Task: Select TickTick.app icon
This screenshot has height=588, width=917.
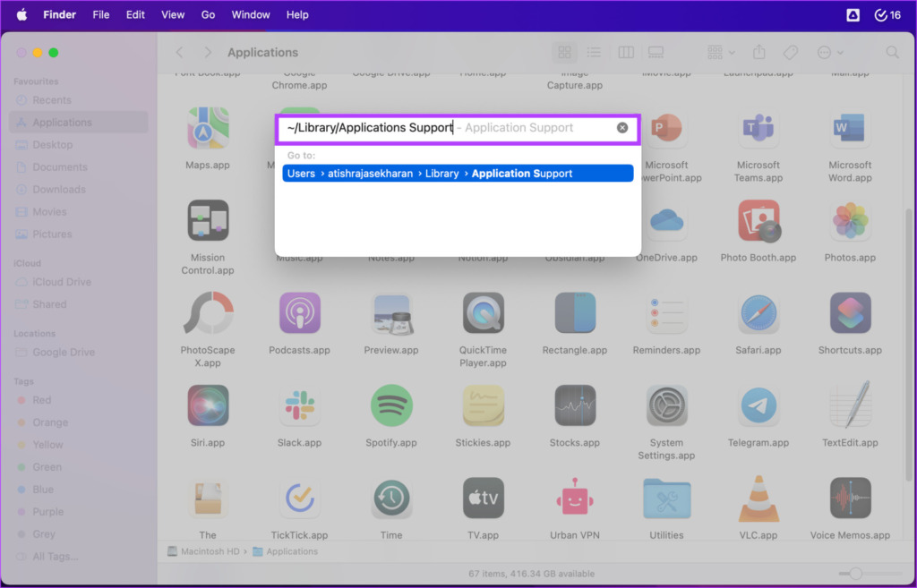Action: (x=299, y=498)
